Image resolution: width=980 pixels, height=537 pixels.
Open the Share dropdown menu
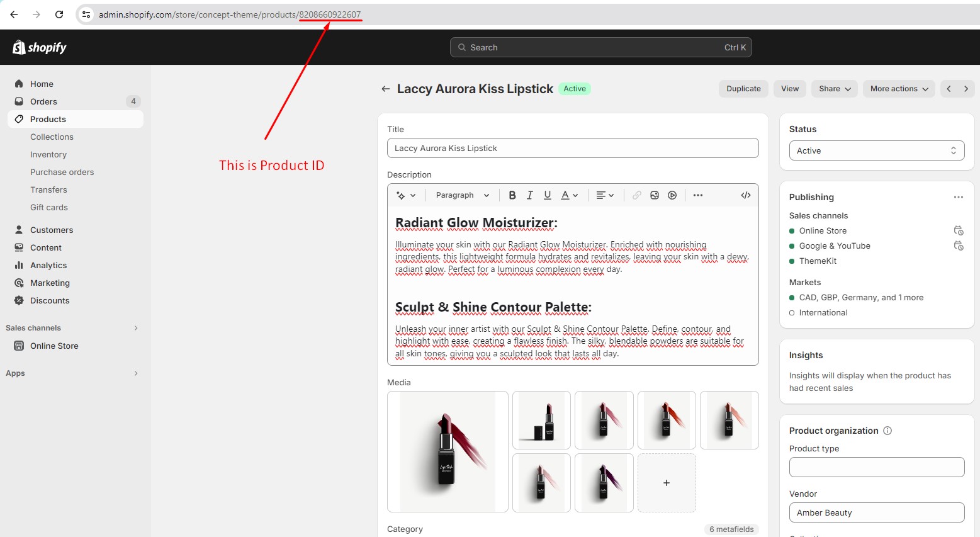835,89
